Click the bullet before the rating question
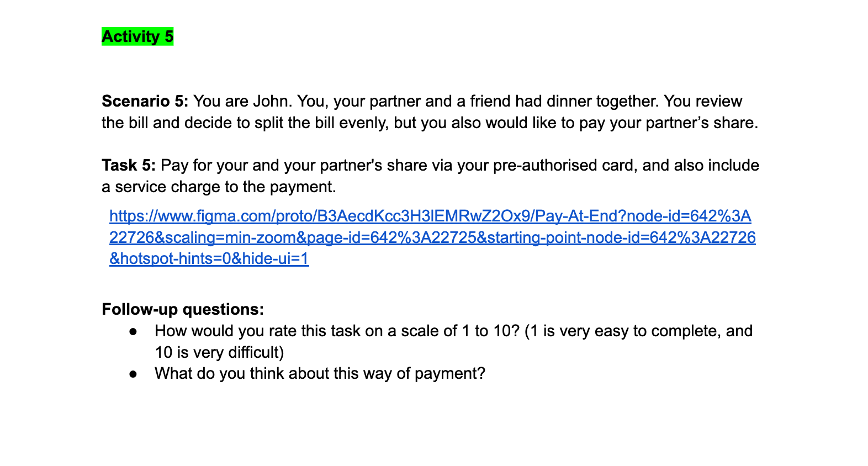This screenshot has height=466, width=868. 133,331
